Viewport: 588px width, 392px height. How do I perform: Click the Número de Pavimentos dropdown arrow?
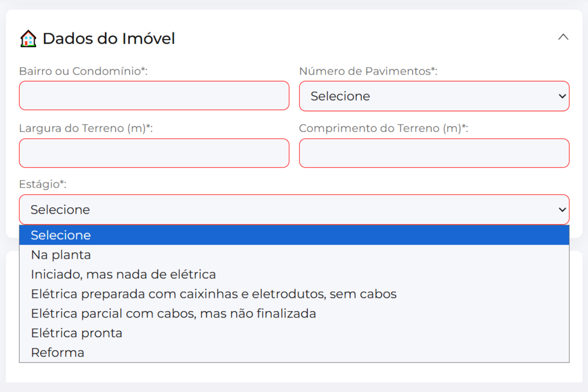click(562, 96)
